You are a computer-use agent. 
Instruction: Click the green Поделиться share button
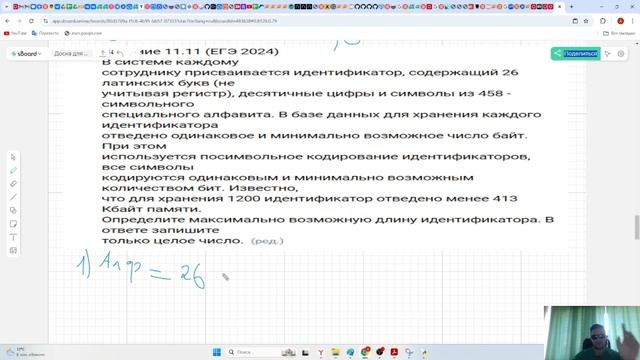pos(576,53)
